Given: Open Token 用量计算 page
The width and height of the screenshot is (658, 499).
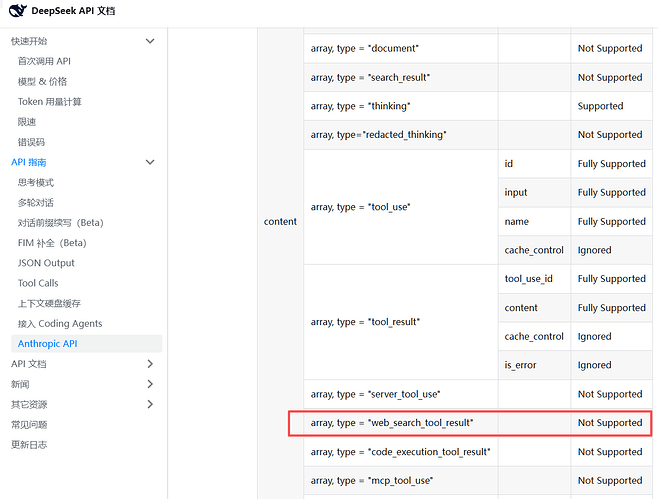Looking at the screenshot, I should click(x=50, y=102).
